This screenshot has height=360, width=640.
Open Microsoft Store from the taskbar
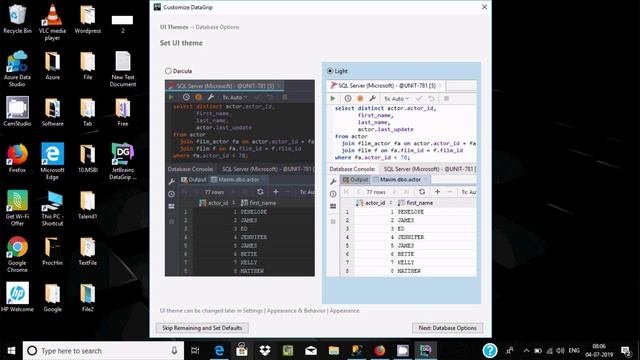242,351
